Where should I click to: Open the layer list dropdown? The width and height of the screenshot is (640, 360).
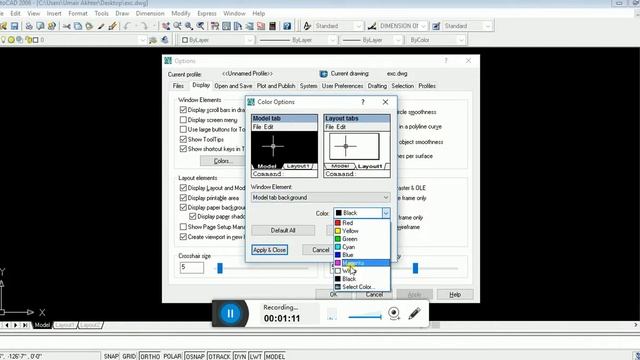pyautogui.click(x=142, y=40)
